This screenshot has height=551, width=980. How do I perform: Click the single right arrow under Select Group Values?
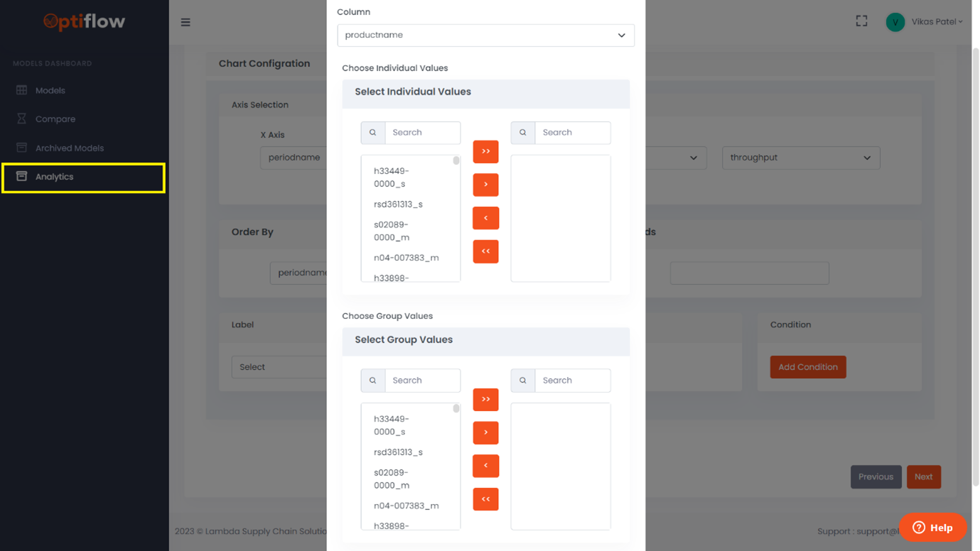485,432
